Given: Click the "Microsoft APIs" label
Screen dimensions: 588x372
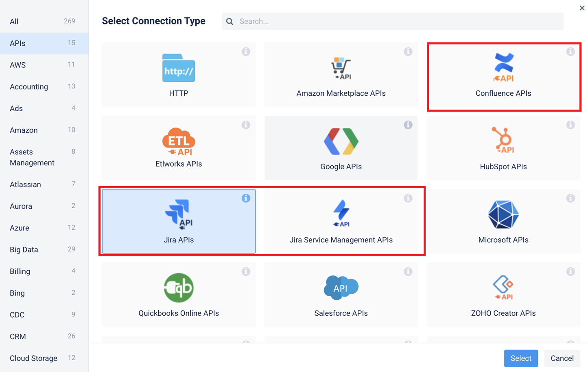Looking at the screenshot, I should pyautogui.click(x=503, y=240).
